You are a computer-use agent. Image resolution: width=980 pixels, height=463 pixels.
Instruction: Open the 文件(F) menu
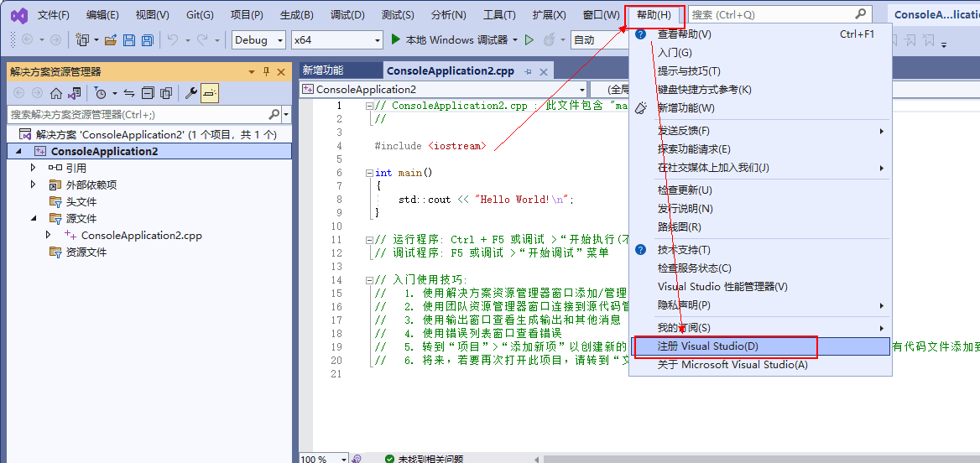pyautogui.click(x=54, y=15)
